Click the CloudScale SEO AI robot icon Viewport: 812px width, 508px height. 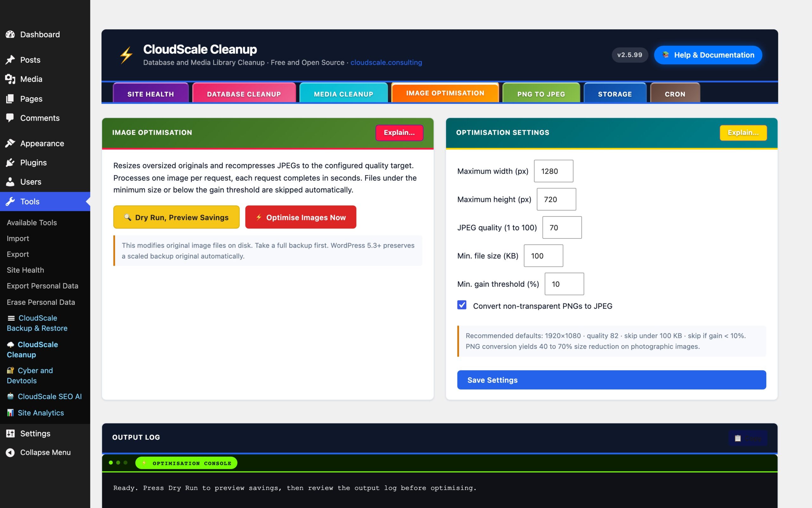11,397
